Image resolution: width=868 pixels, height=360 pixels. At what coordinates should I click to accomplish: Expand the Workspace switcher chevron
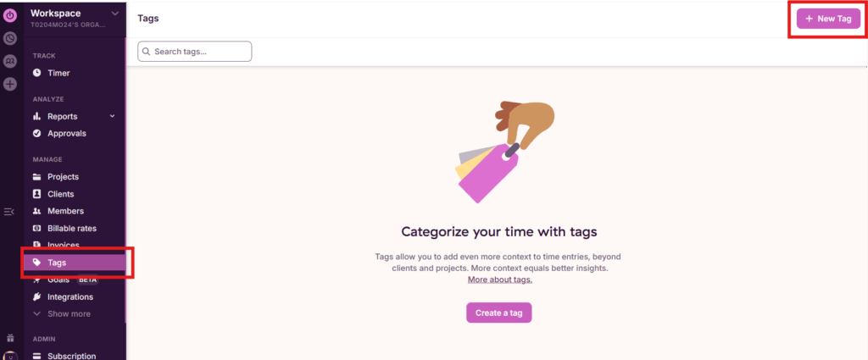coord(114,14)
